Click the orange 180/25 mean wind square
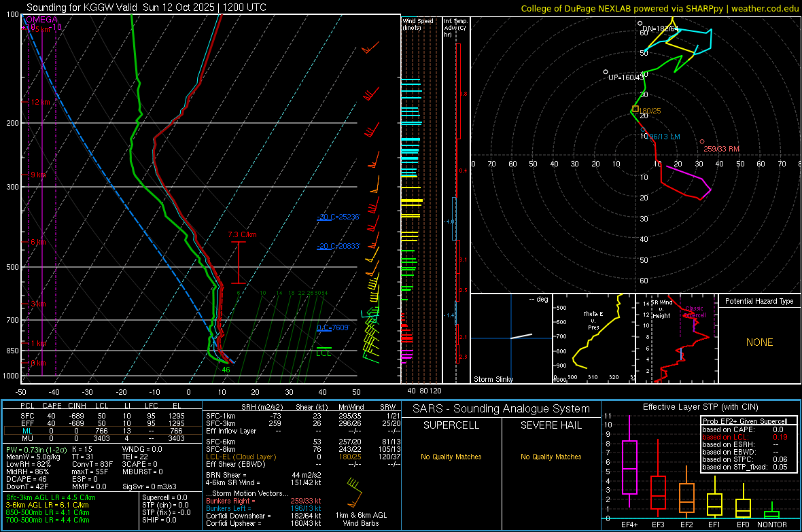Image resolution: width=802 pixels, height=532 pixels. [635, 109]
